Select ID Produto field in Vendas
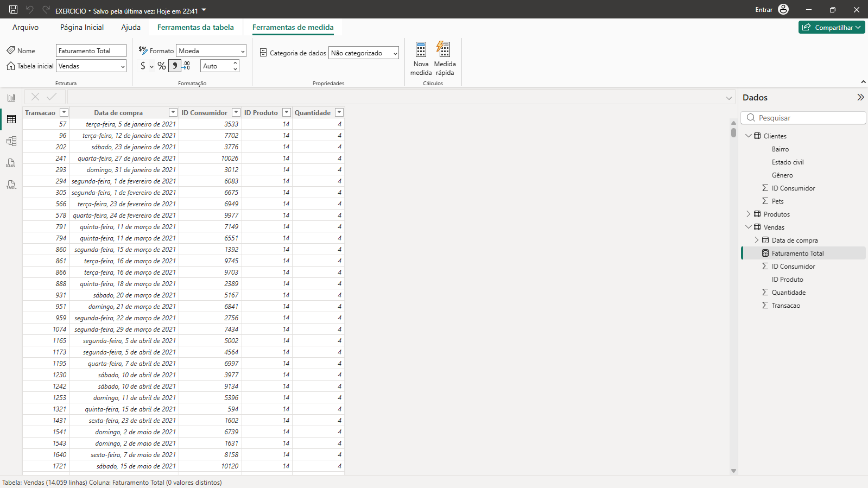The image size is (868, 488). pos(788,279)
